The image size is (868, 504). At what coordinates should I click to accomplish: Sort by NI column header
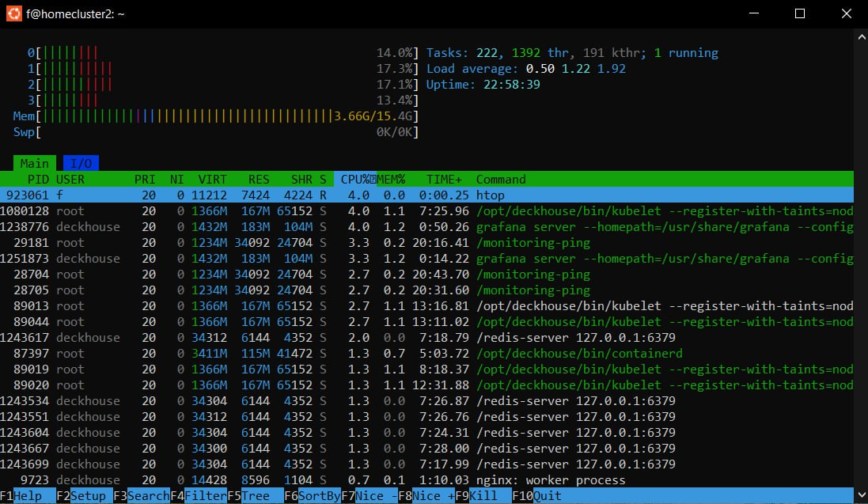click(x=176, y=180)
